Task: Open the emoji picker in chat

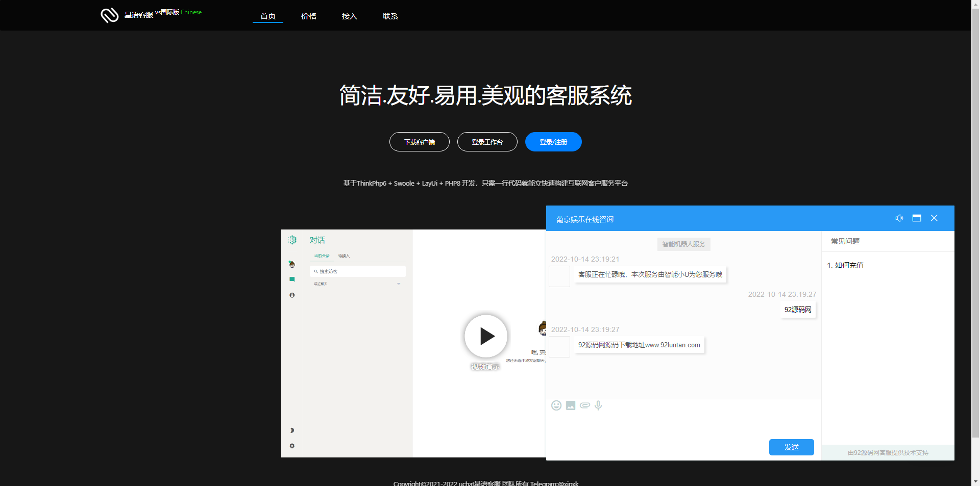Action: (x=556, y=405)
